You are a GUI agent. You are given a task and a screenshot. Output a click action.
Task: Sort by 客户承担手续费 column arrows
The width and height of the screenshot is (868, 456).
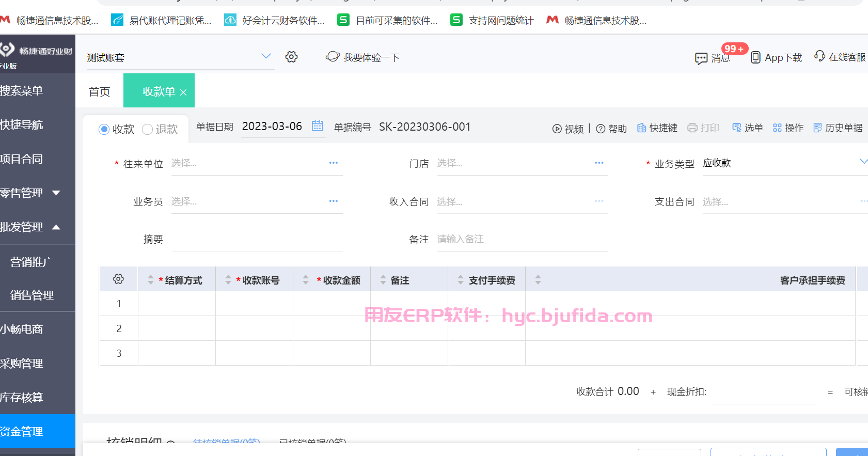[538, 280]
